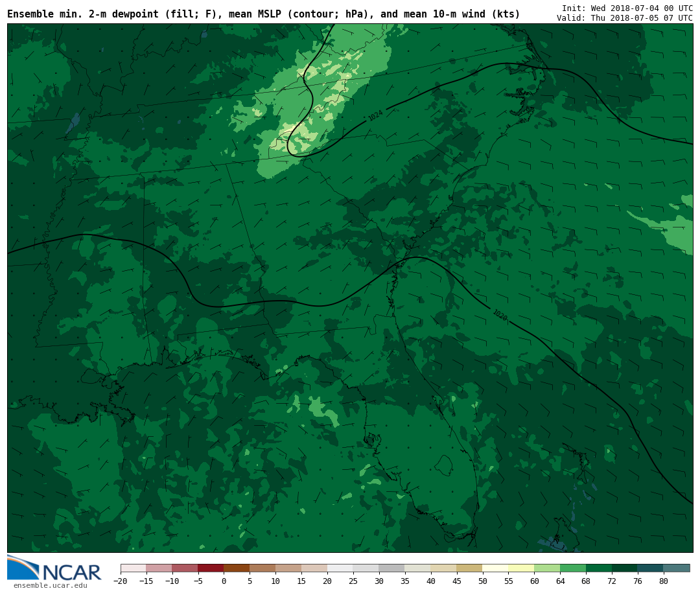
Task: Select the green swatch between 64 and 68
Action: coord(573,568)
